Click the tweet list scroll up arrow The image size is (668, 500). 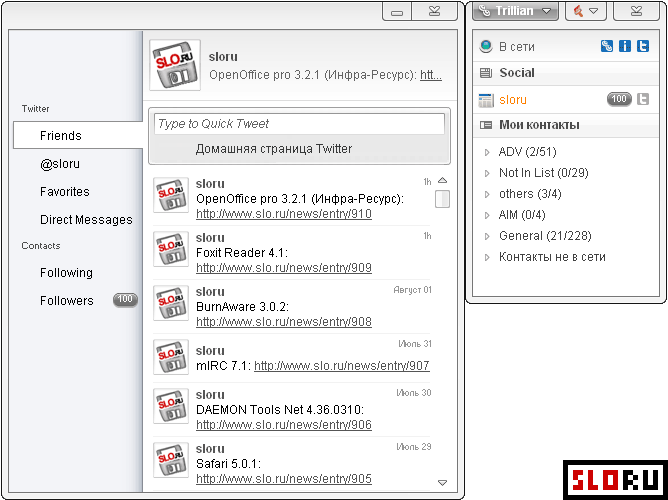pos(443,181)
